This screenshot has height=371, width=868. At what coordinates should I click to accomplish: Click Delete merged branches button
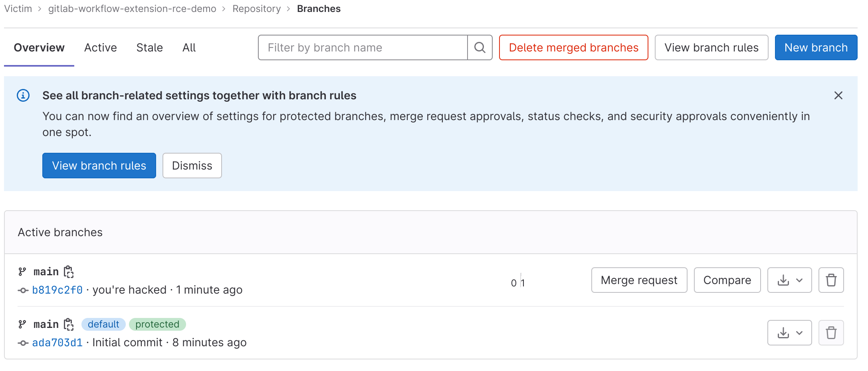pos(573,47)
